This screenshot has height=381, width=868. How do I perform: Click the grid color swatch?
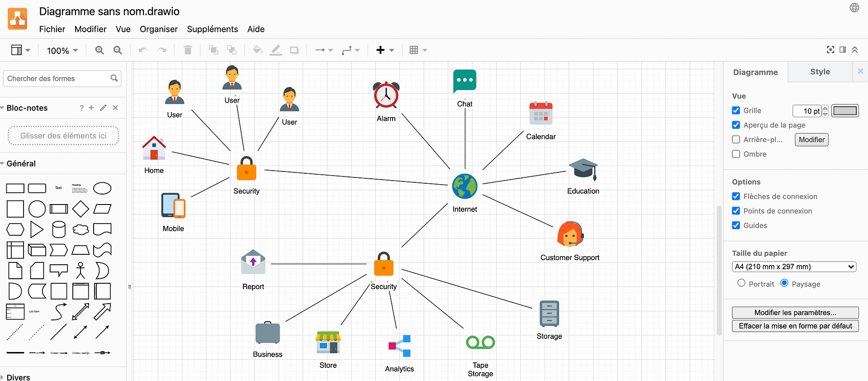[844, 111]
